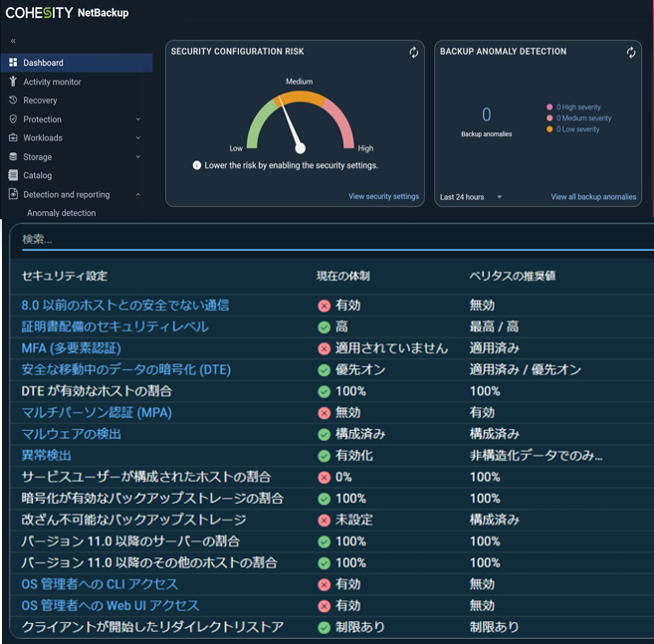Screen dimensions: 654x644
Task: Collapse the sidebar with the double-chevron icon
Action: 13,41
